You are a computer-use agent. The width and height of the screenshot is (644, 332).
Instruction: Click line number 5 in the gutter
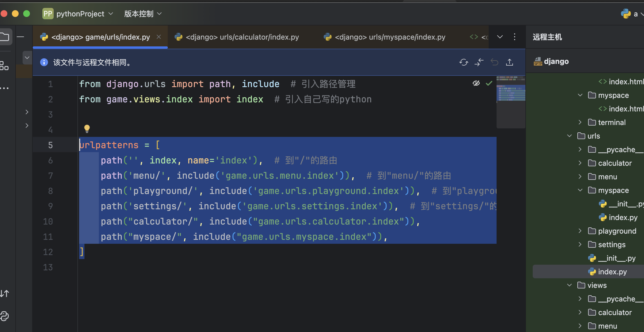(50, 145)
